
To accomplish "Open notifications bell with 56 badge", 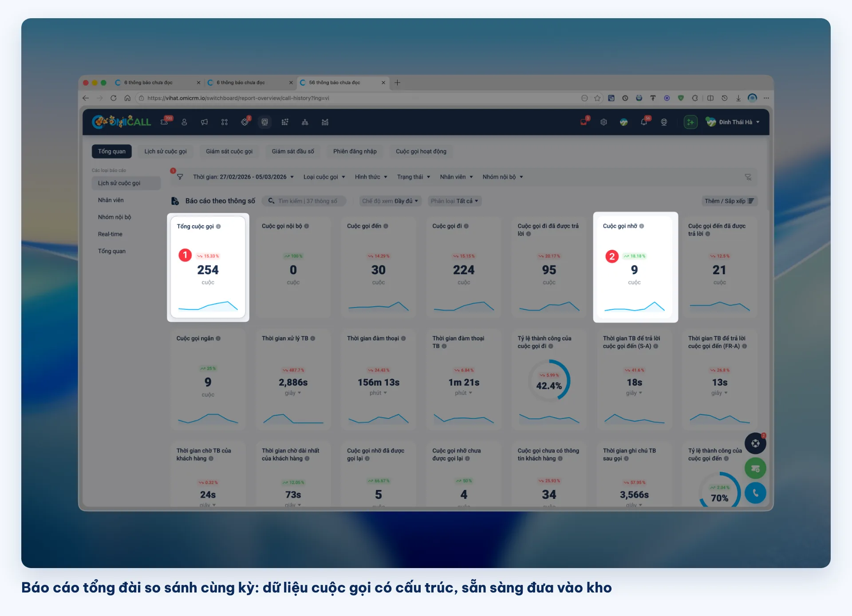I will 644,122.
